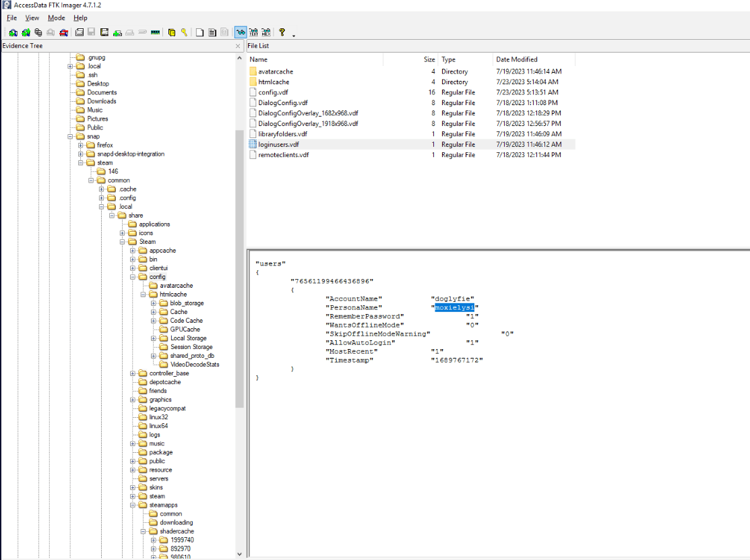
Task: Click the Create Disk Image toolbar icon
Action: pyautogui.click(x=80, y=32)
